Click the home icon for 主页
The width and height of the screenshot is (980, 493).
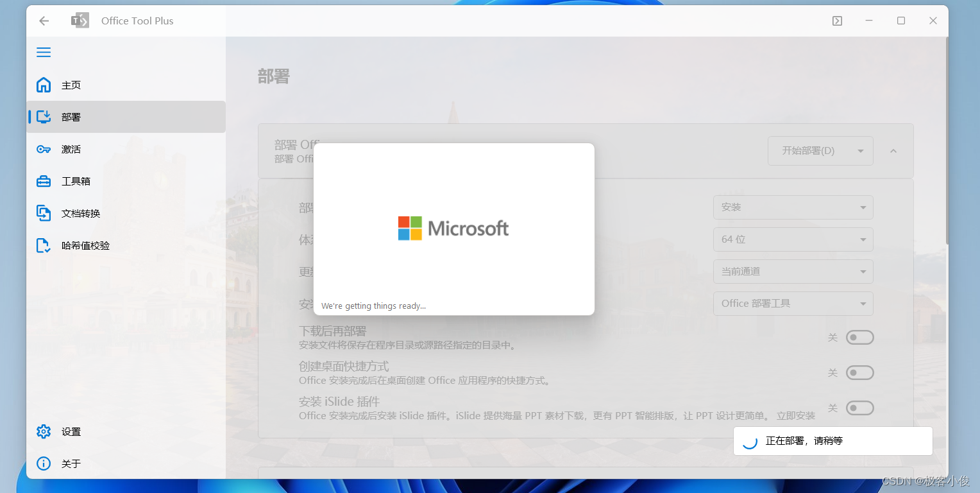coord(44,85)
